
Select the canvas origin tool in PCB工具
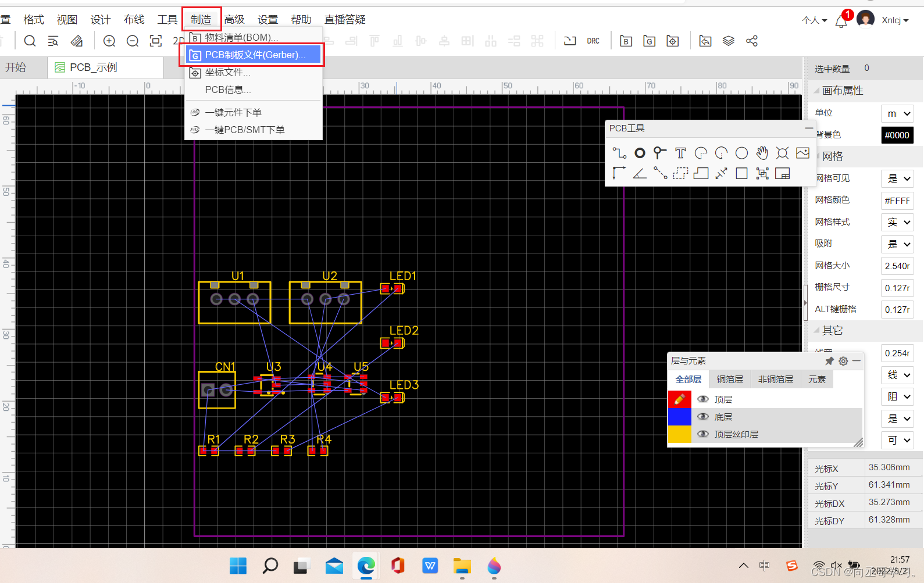pyautogui.click(x=619, y=173)
